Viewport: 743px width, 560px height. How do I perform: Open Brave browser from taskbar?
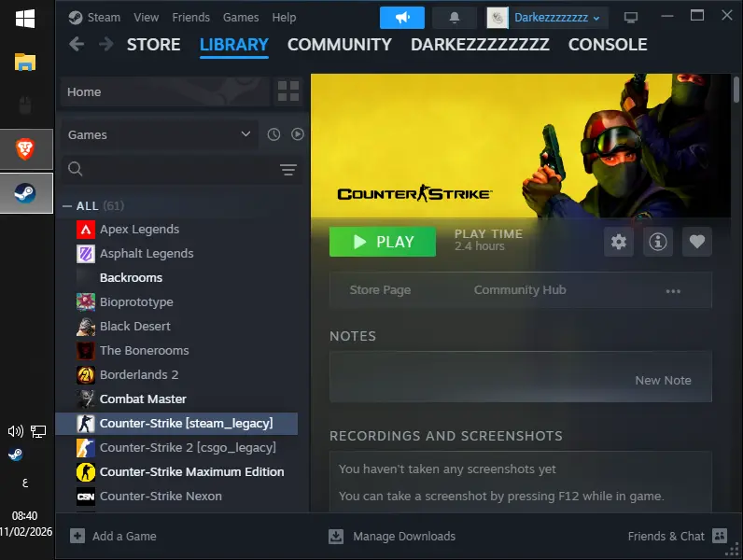tap(25, 149)
